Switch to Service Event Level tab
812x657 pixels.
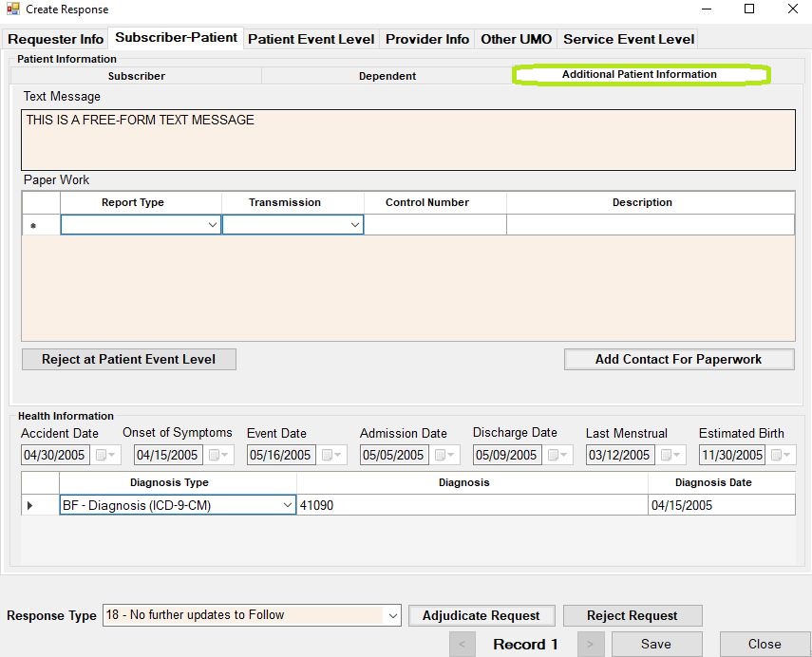point(629,39)
